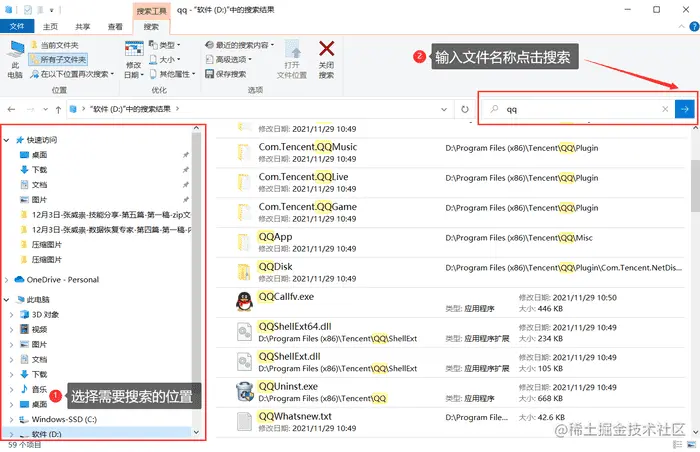Click QQDisk folder icon

(244, 272)
